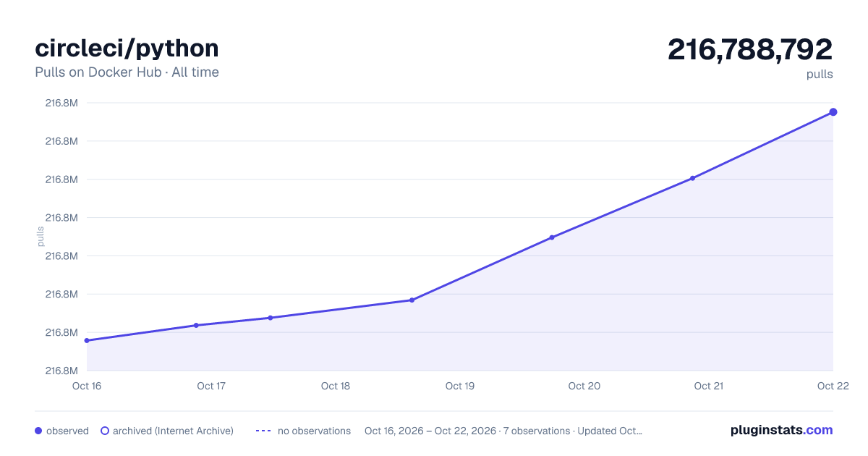Click the archived hollow circle legend icon
This screenshot has width=868, height=456.
105,431
